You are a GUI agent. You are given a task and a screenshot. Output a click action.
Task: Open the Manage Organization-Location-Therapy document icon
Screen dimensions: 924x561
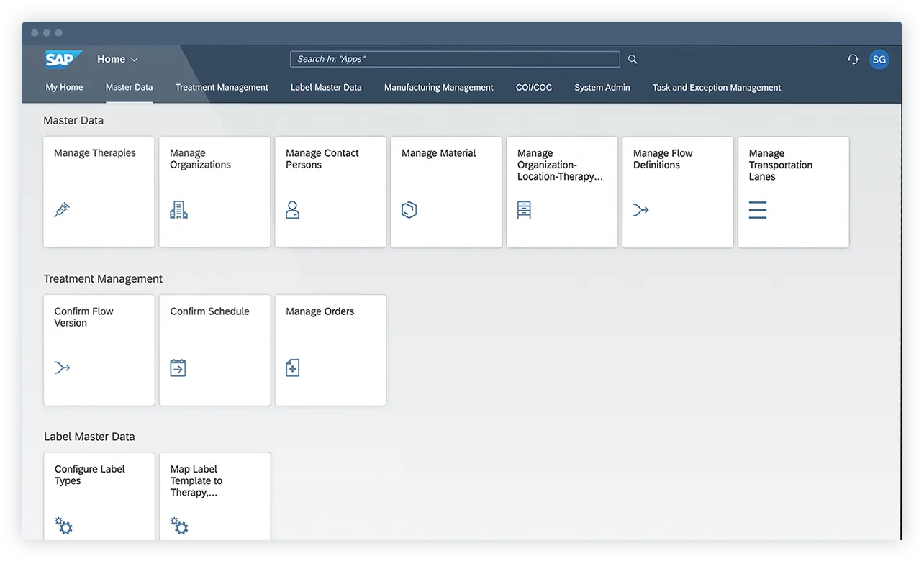tap(525, 209)
